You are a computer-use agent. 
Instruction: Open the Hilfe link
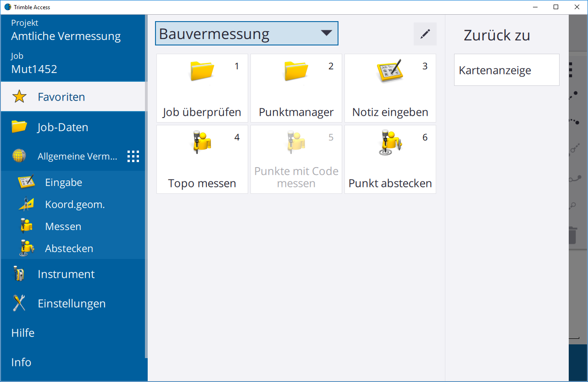[23, 333]
